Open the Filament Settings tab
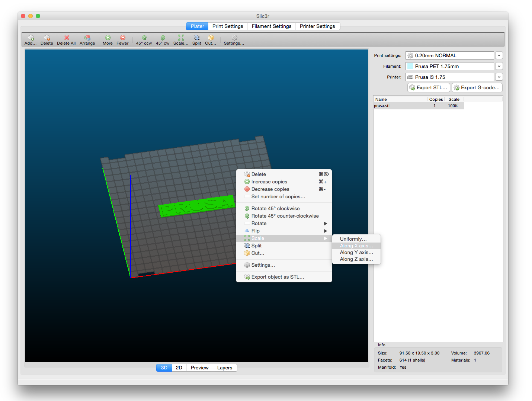 coord(272,26)
